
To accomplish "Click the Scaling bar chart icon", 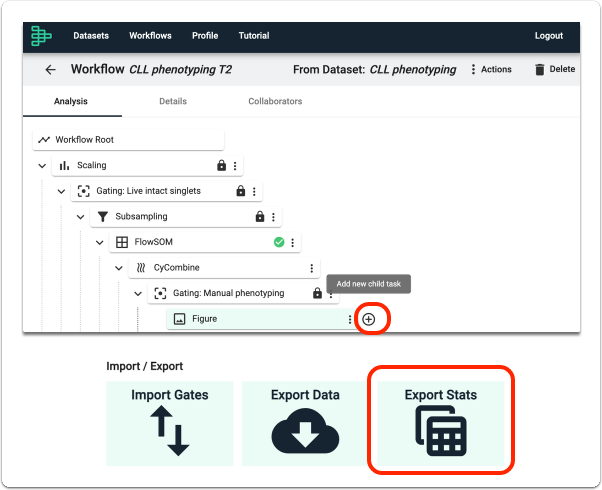I will coord(64,166).
